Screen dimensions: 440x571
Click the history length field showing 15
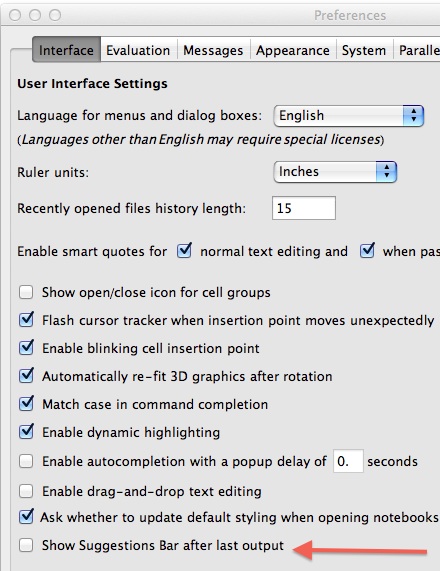pos(304,208)
